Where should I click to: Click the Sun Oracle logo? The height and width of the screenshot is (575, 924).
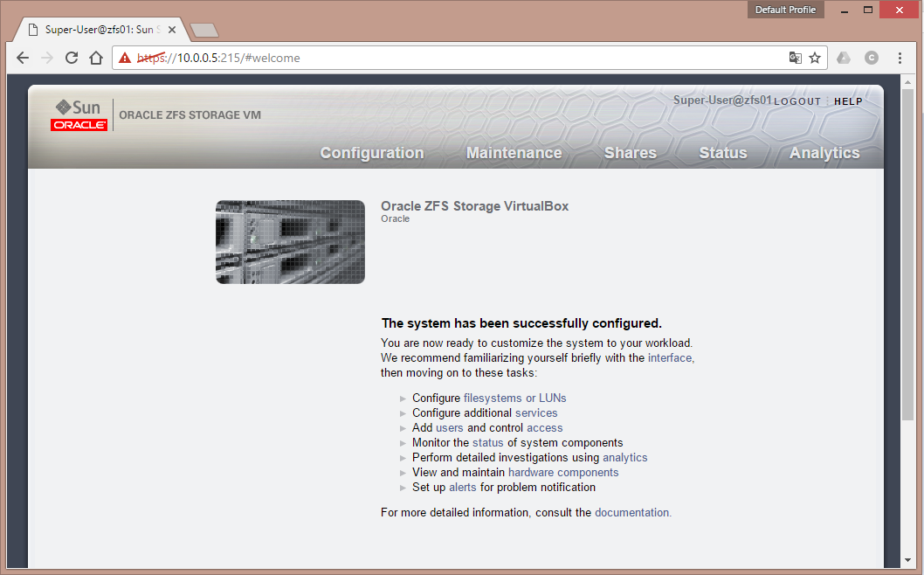pos(79,114)
